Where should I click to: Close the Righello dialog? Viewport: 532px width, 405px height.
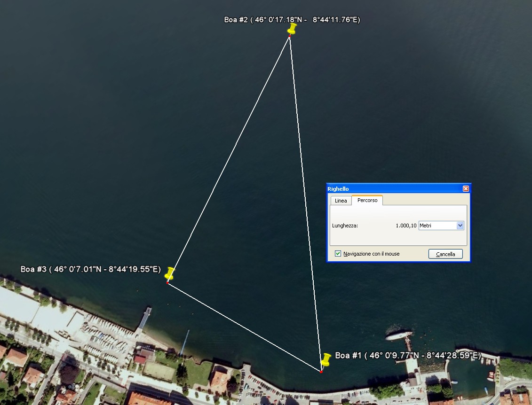point(466,189)
